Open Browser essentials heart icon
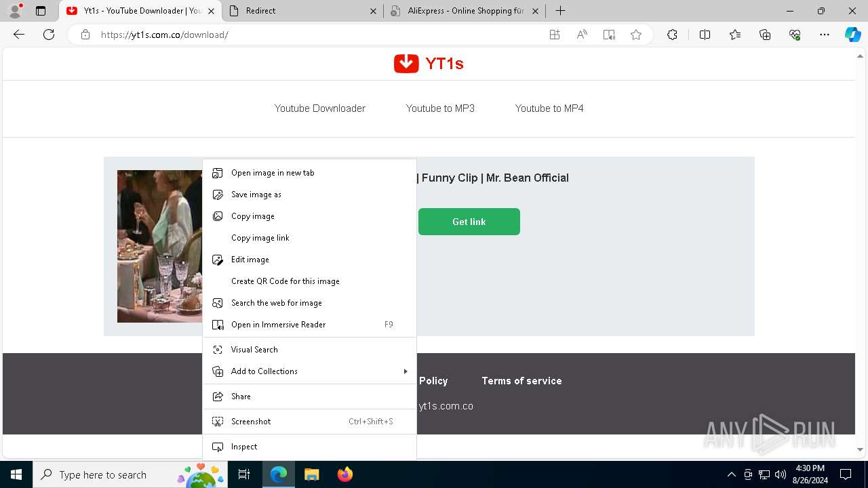The height and width of the screenshot is (488, 868). click(x=795, y=35)
